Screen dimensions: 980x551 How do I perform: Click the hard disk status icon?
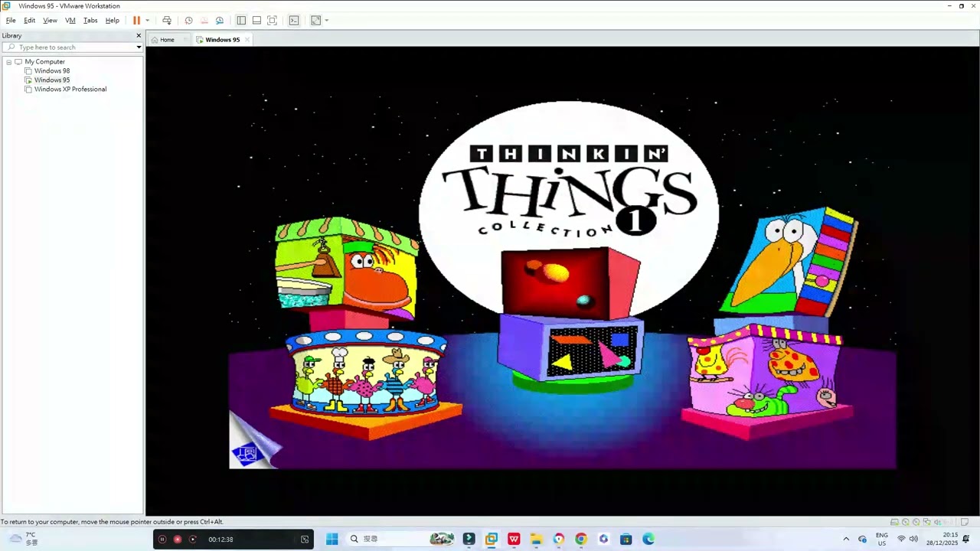[x=894, y=522]
